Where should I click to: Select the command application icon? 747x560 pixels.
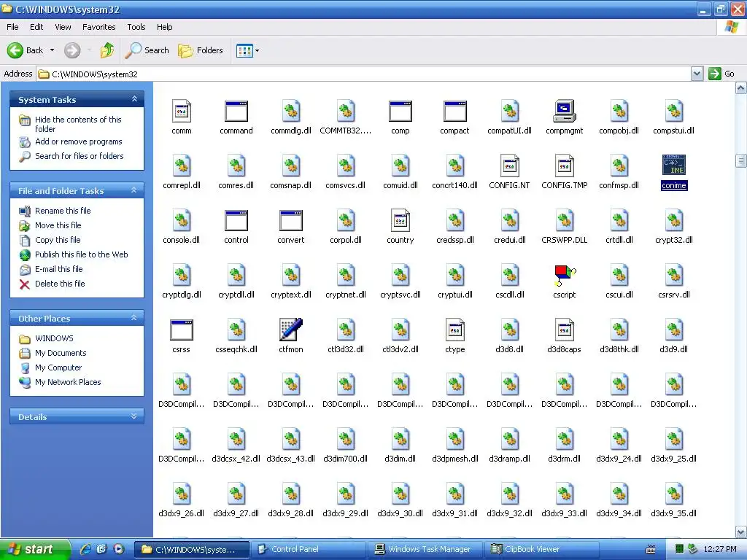[236, 111]
